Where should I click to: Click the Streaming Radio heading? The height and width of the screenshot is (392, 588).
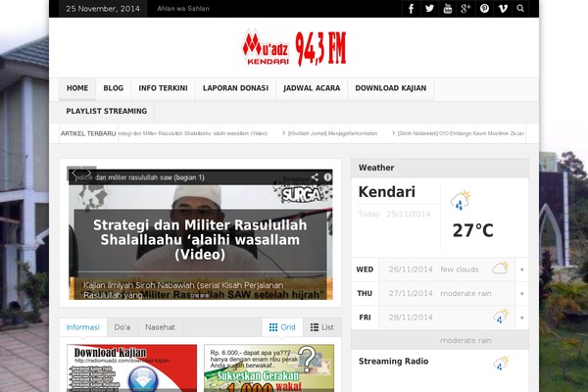pos(393,362)
